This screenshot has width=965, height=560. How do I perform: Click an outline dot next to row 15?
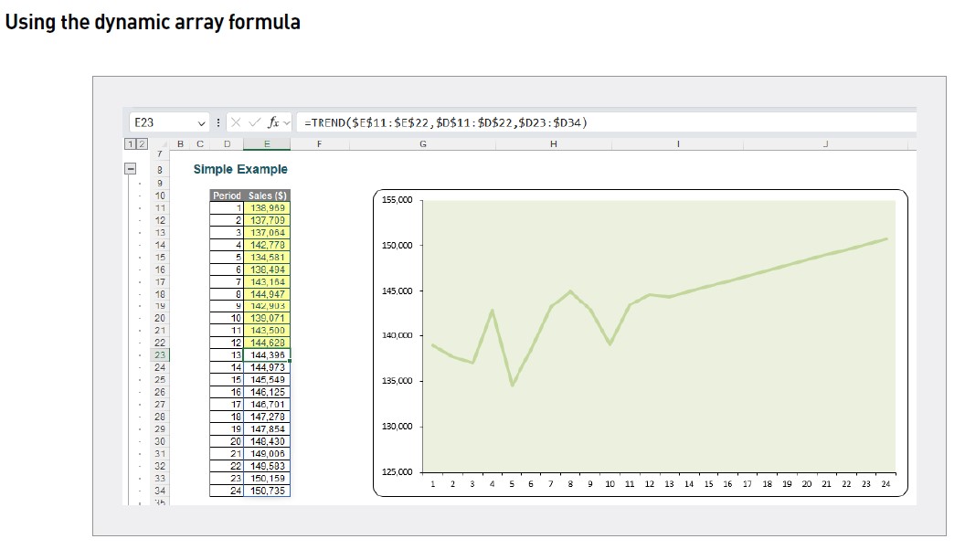tap(138, 259)
